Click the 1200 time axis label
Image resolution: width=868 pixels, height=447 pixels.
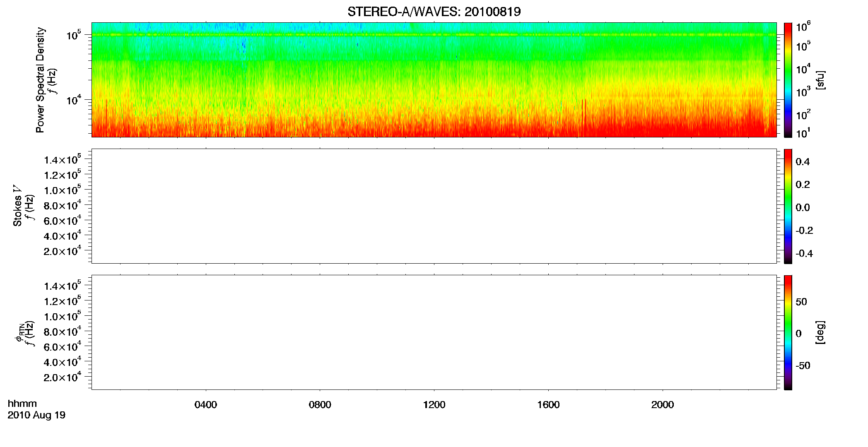434,405
